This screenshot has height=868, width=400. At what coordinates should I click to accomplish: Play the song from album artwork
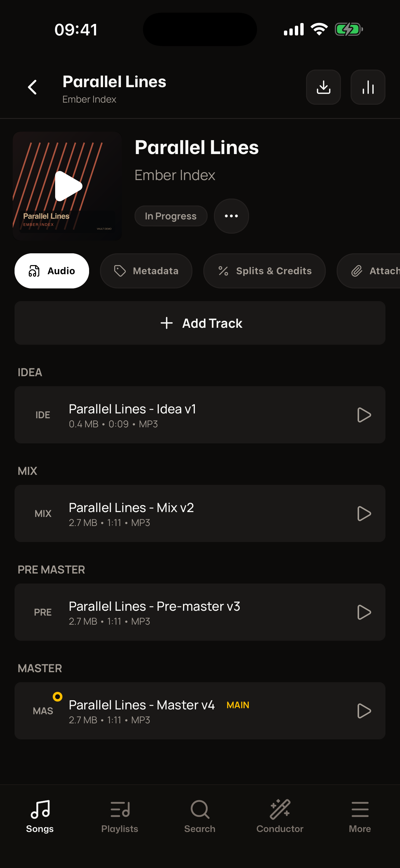tap(68, 186)
